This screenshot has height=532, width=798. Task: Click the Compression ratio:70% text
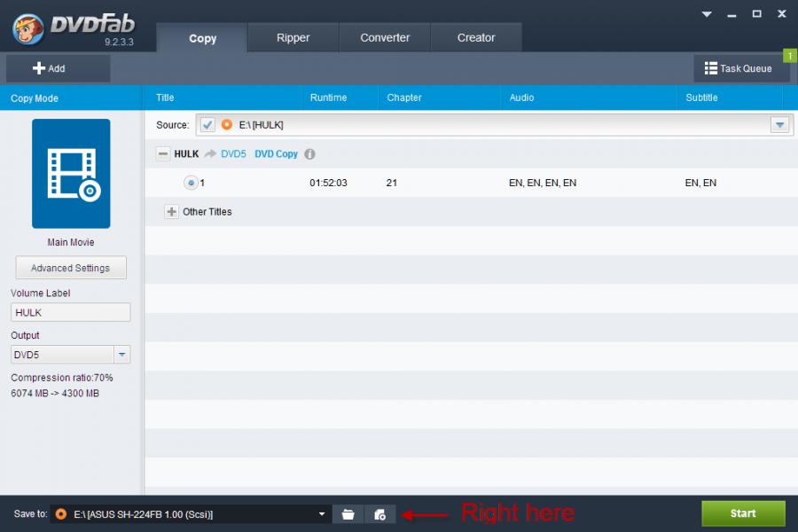61,378
